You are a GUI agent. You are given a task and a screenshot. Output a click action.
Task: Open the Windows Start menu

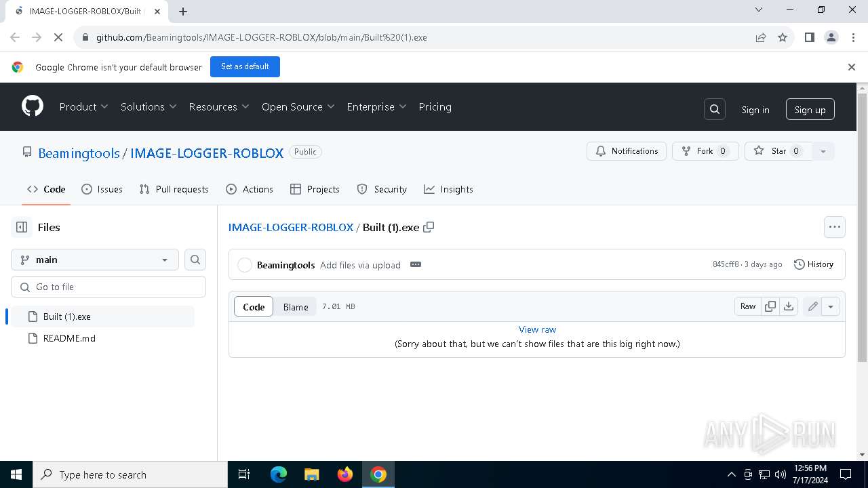click(16, 474)
